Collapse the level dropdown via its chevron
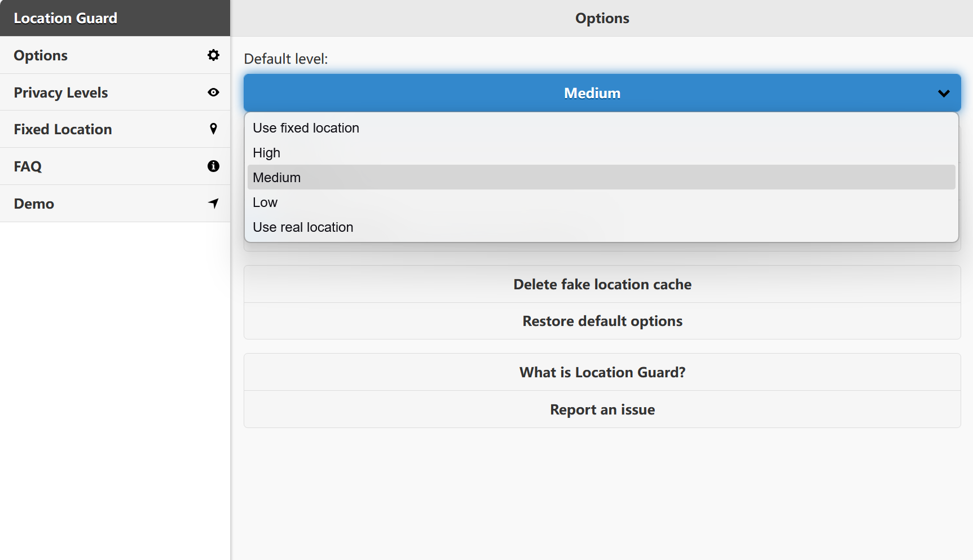 pyautogui.click(x=944, y=93)
